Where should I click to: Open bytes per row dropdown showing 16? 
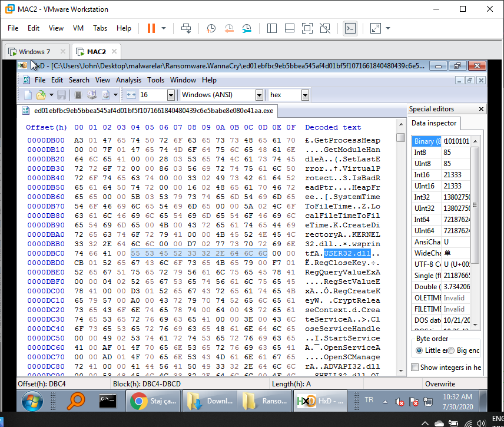point(171,95)
